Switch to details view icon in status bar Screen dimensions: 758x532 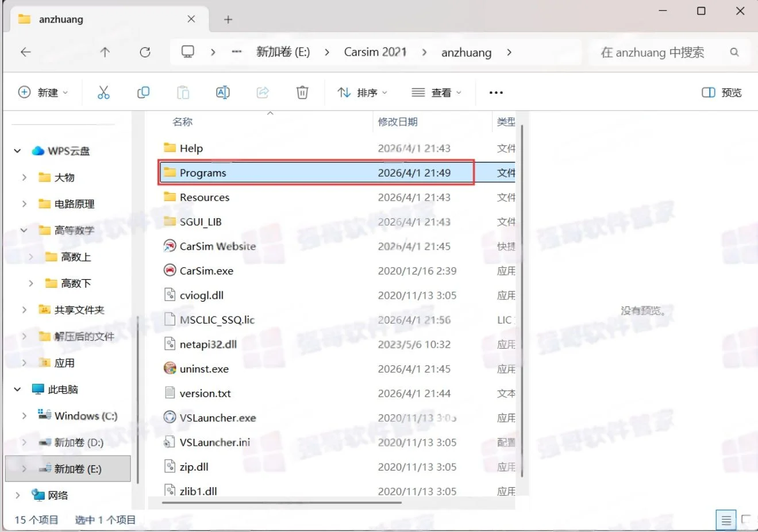[726, 521]
